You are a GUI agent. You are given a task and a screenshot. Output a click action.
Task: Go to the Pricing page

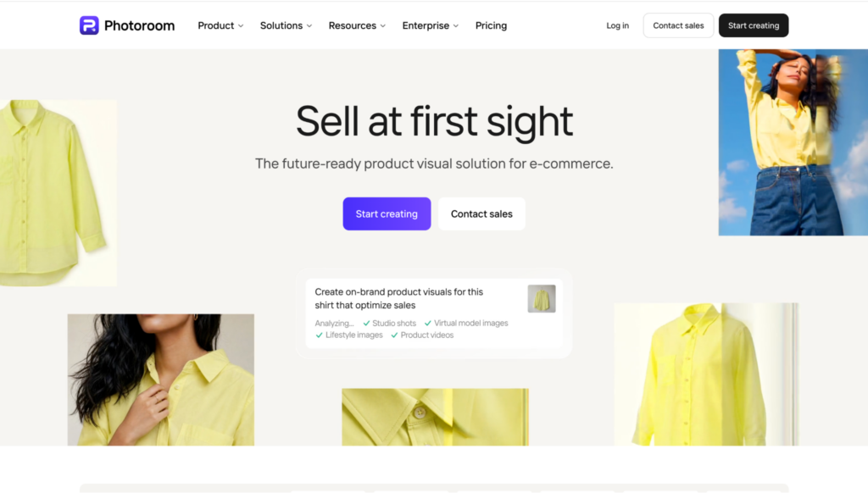click(x=491, y=25)
